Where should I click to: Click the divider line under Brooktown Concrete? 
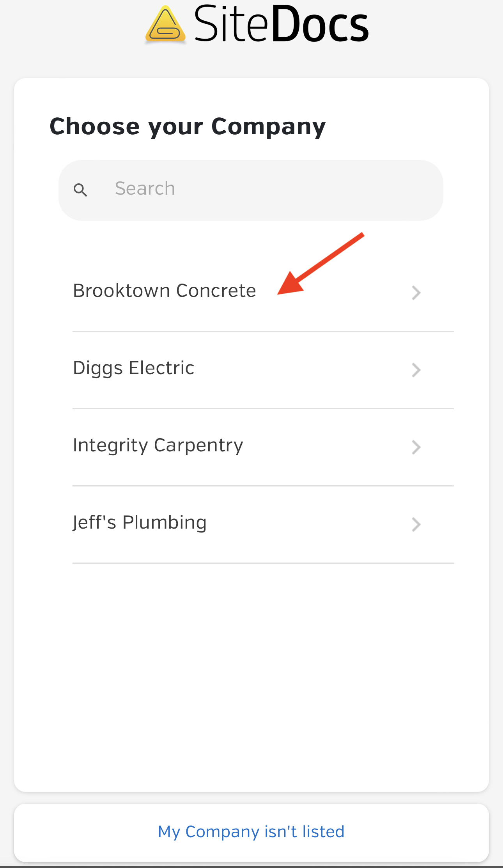(x=263, y=332)
